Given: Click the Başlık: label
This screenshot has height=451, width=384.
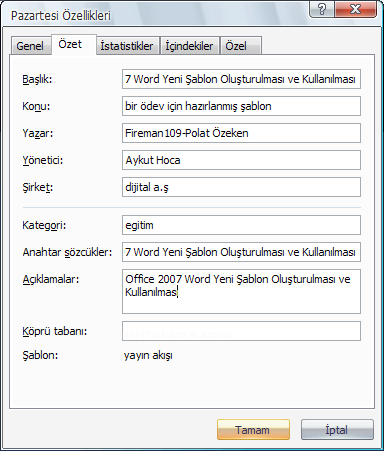Looking at the screenshot, I should click(37, 79).
